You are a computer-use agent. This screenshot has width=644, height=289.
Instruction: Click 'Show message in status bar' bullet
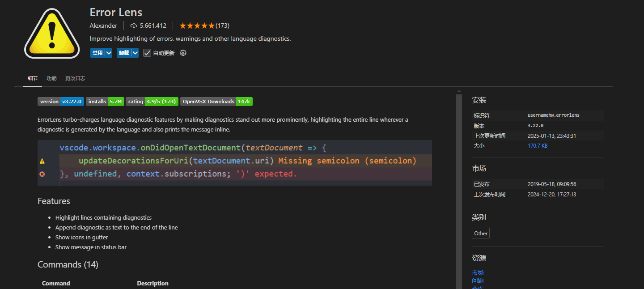[91, 247]
